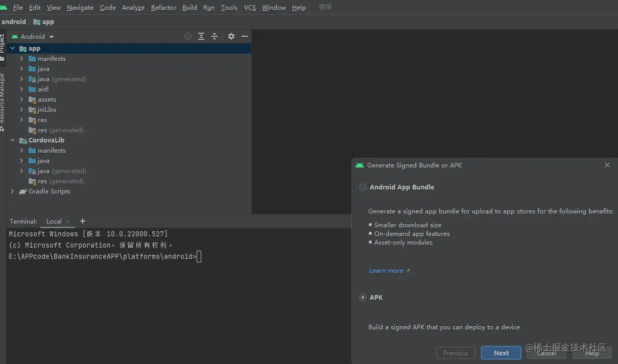Click the aidl folder icon
The height and width of the screenshot is (364, 618).
[x=33, y=89]
